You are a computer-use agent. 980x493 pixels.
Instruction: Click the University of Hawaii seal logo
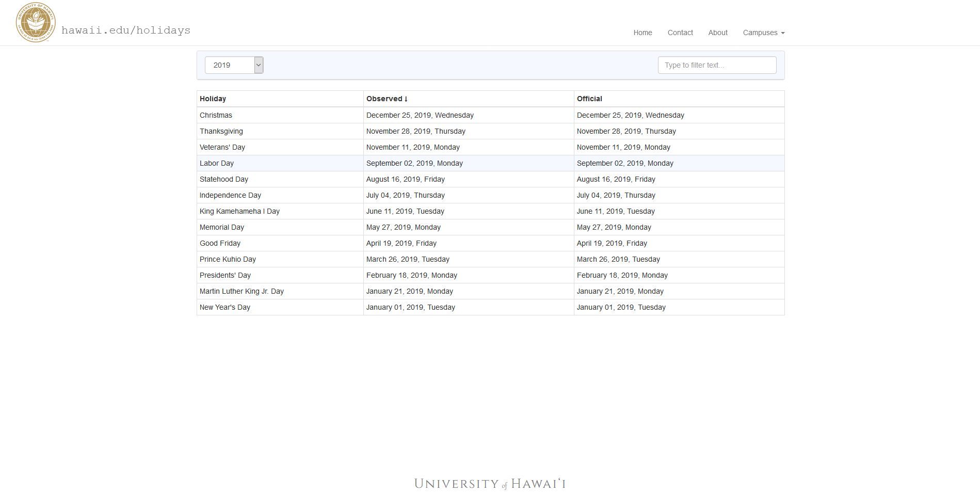coord(36,22)
